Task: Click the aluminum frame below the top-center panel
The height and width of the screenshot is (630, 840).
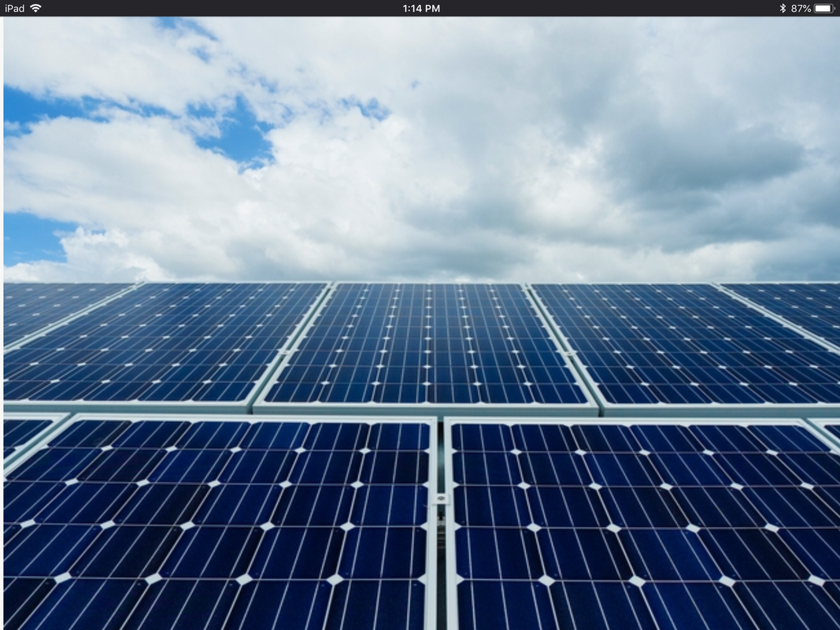Action: (427, 409)
